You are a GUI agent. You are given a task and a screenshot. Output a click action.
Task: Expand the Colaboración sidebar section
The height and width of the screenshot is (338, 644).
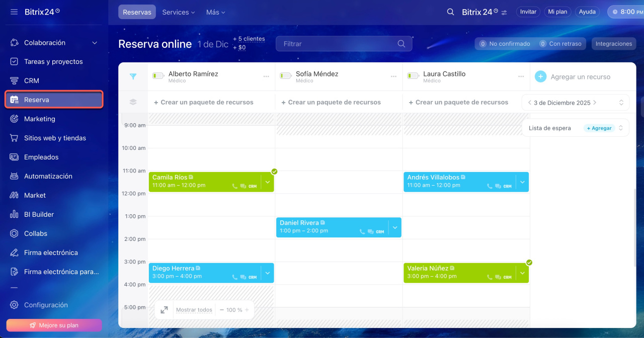tap(95, 43)
